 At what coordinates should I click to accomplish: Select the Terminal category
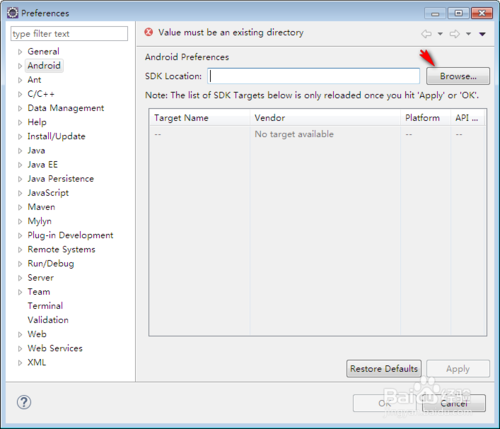point(45,306)
